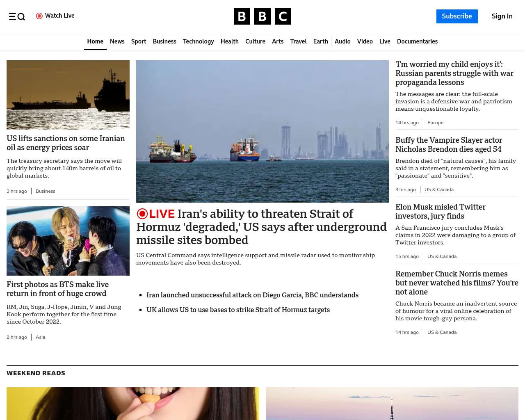The width and height of the screenshot is (525, 420).
Task: Open the Earth section
Action: tap(320, 41)
